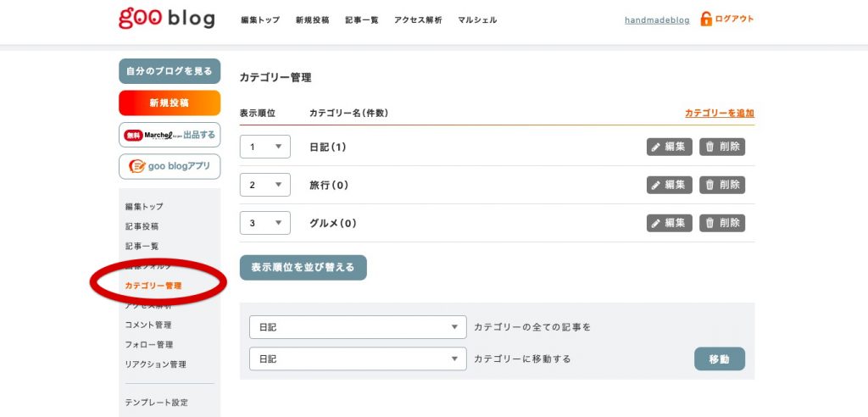Delete the 旅行 category
This screenshot has width=868, height=417.
click(722, 185)
